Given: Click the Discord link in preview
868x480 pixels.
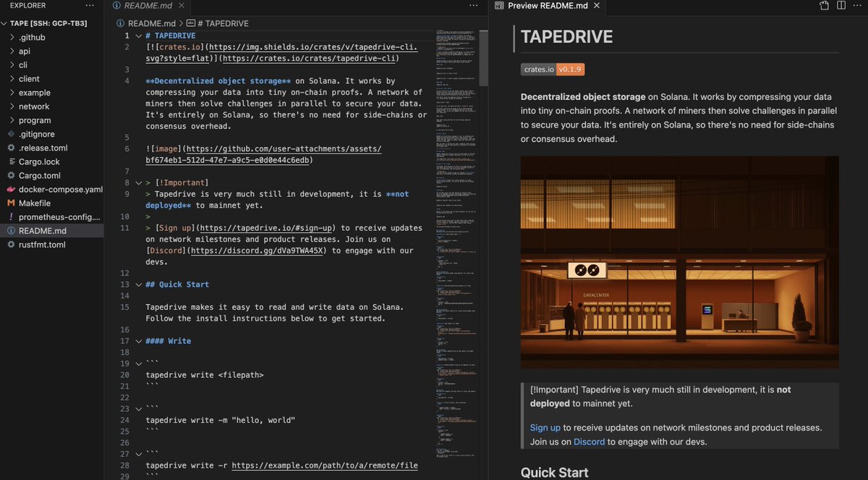Looking at the screenshot, I should (589, 441).
